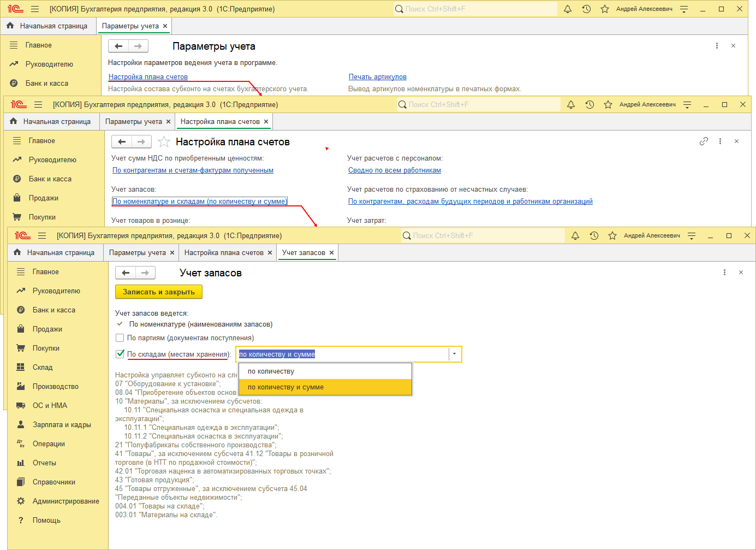756x550 pixels.
Task: Open the Настройка плана счетов link
Action: click(148, 77)
